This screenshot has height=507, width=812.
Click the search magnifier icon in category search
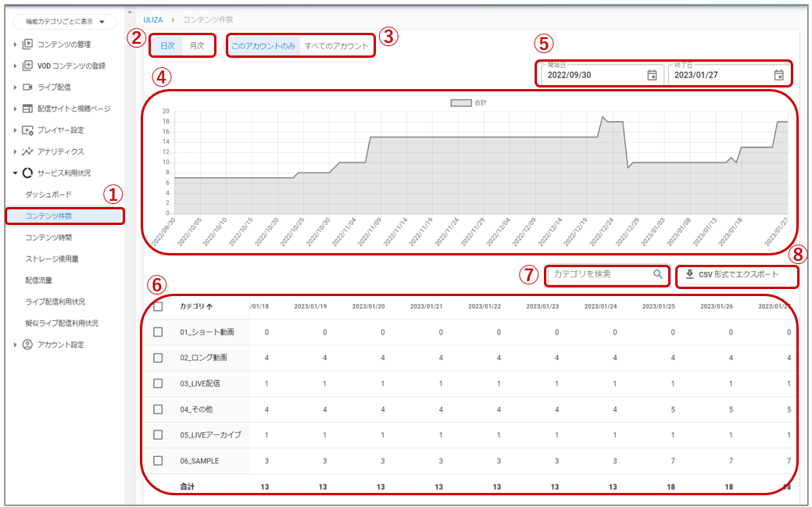coord(658,274)
